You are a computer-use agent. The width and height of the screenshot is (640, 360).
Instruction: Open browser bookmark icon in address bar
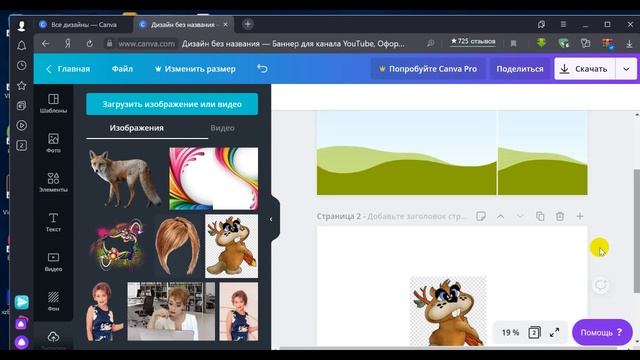513,43
